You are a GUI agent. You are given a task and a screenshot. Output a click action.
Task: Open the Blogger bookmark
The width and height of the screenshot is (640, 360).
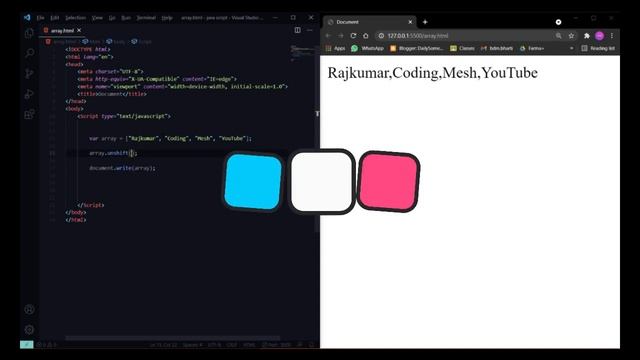[x=417, y=48]
